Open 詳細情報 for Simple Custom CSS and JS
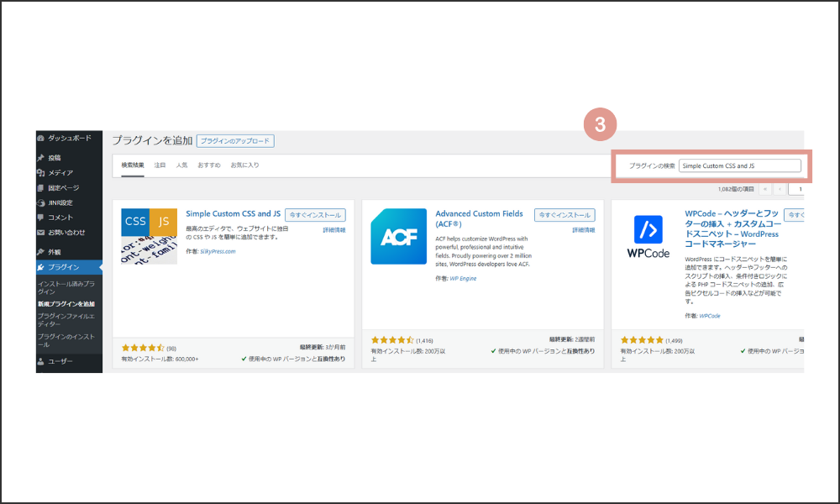840x504 pixels. (x=333, y=230)
